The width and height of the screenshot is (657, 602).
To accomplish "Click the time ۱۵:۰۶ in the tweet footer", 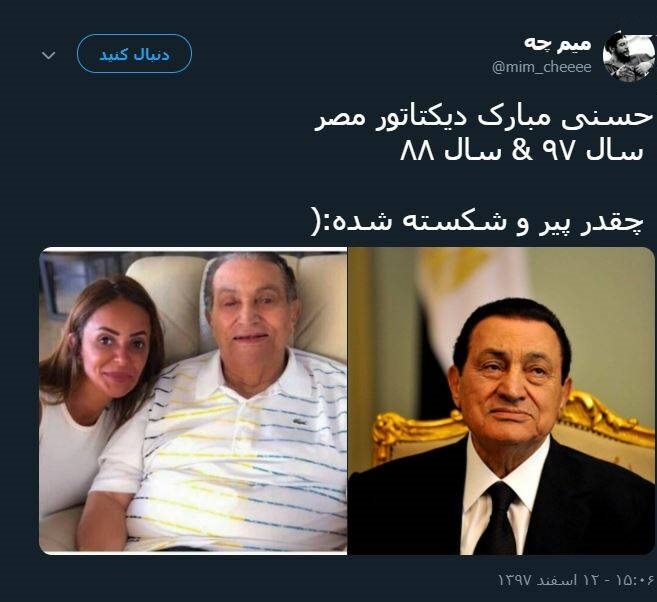I will click(x=635, y=580).
